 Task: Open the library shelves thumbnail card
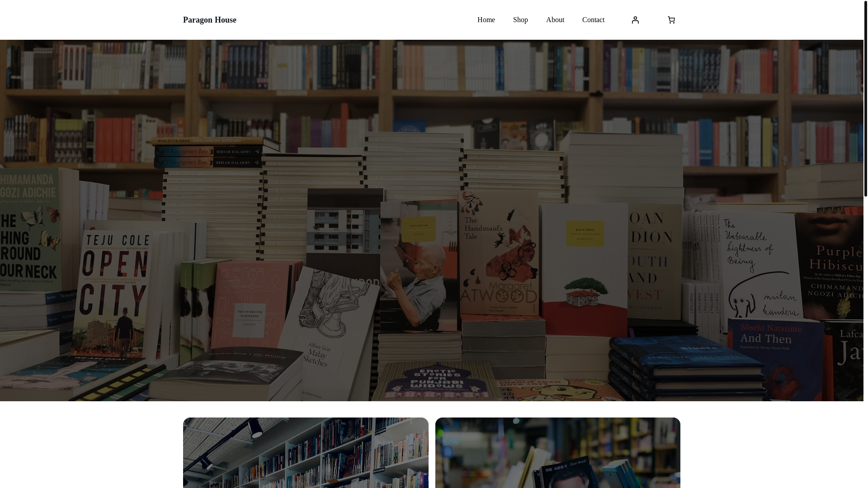306,453
